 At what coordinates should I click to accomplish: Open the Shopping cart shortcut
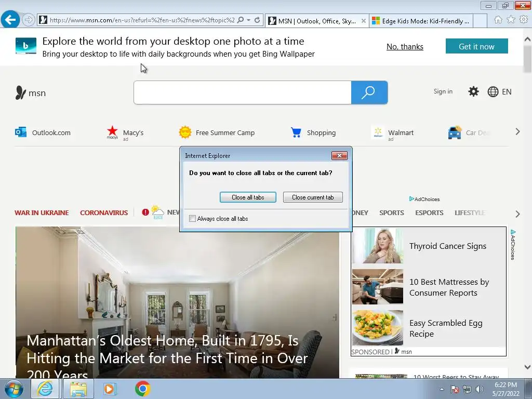[x=313, y=132]
